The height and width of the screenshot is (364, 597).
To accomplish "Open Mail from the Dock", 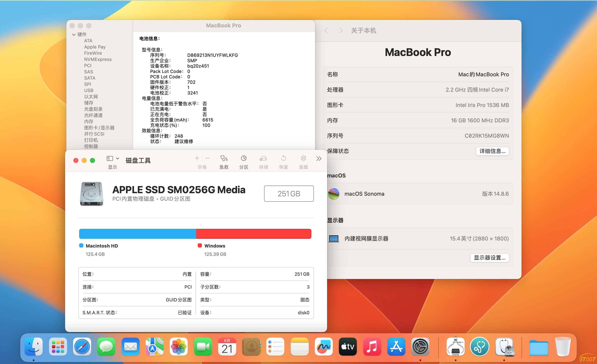I will (130, 347).
